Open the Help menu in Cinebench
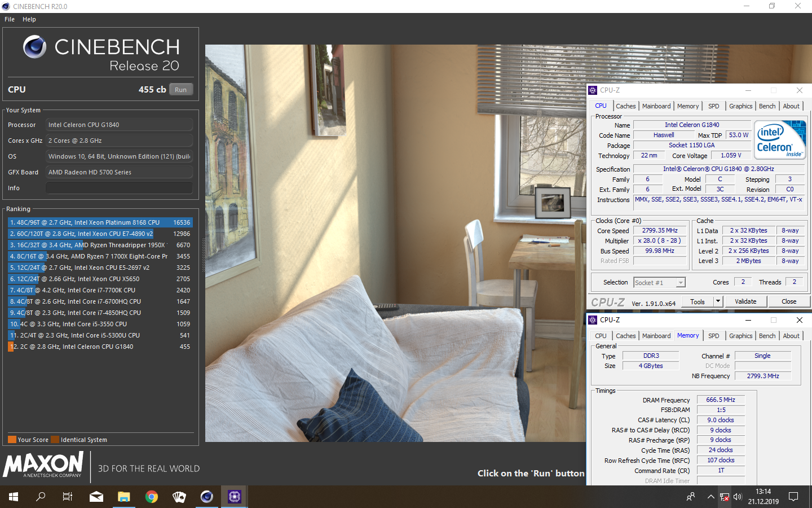Image resolution: width=812 pixels, height=508 pixels. [29, 19]
